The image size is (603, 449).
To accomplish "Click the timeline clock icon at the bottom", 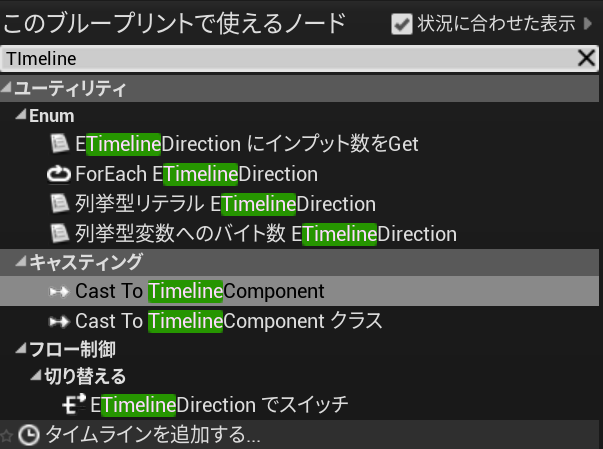I will (30, 435).
